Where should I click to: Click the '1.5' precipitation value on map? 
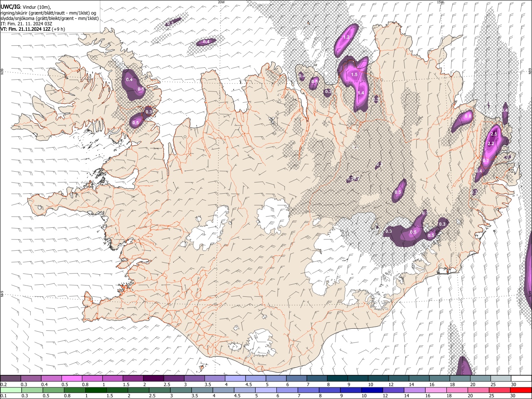pyautogui.click(x=354, y=75)
